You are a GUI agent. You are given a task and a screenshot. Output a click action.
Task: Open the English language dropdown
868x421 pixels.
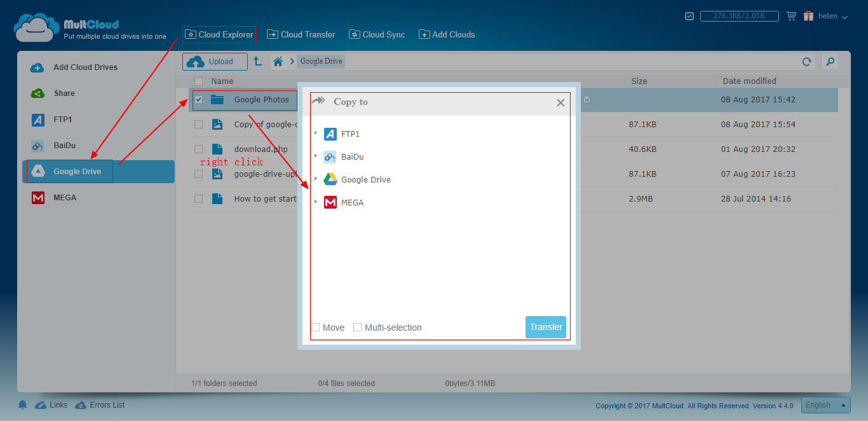coord(826,405)
